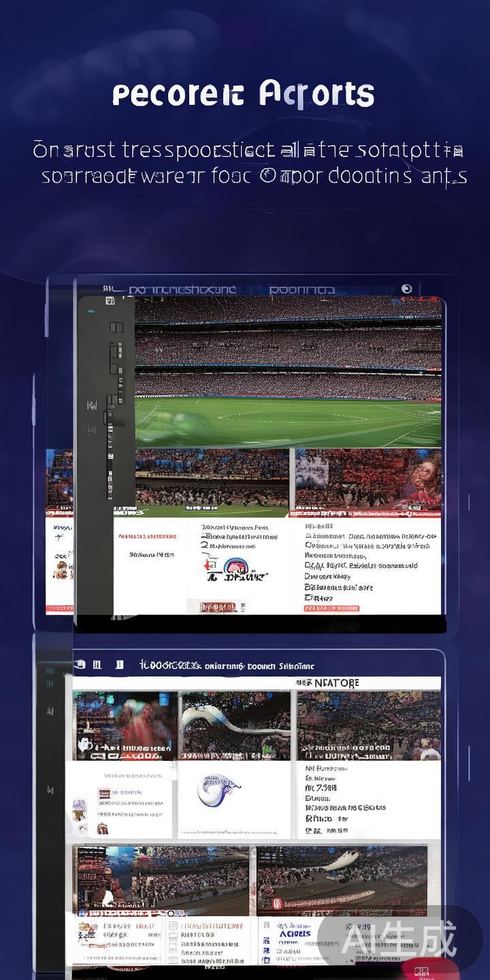Click the flag icon in the left card
Image resolution: width=490 pixels, height=980 pixels.
coord(104,793)
